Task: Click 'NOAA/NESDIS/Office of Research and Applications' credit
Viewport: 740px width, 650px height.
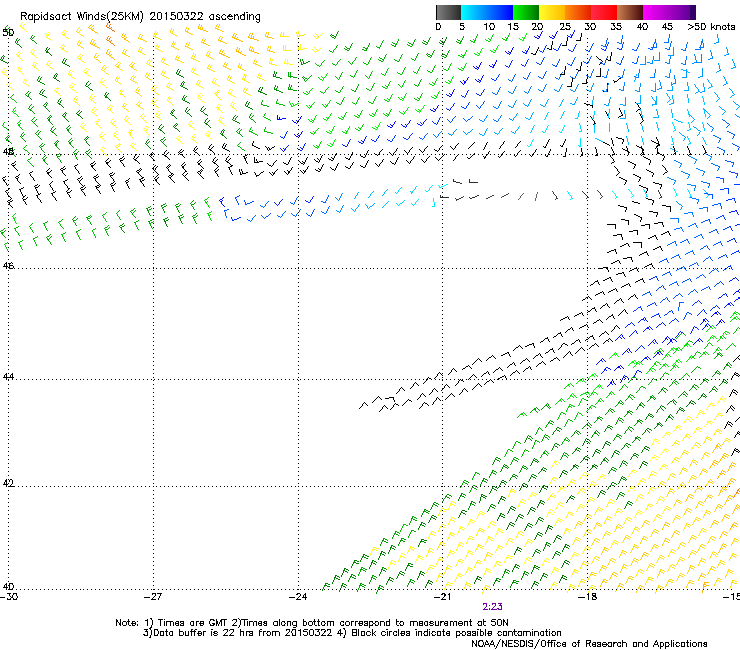Action: pos(589,644)
